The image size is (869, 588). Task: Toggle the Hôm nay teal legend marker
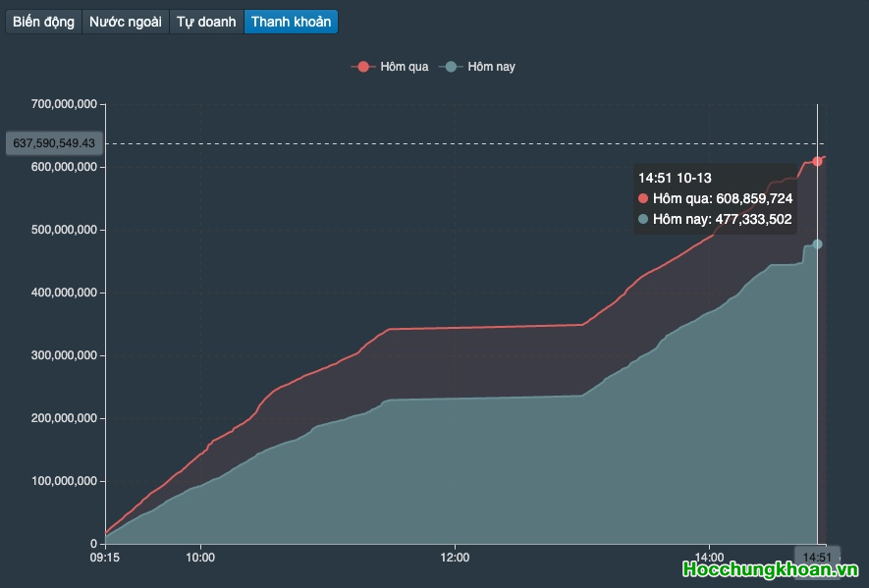[x=451, y=67]
